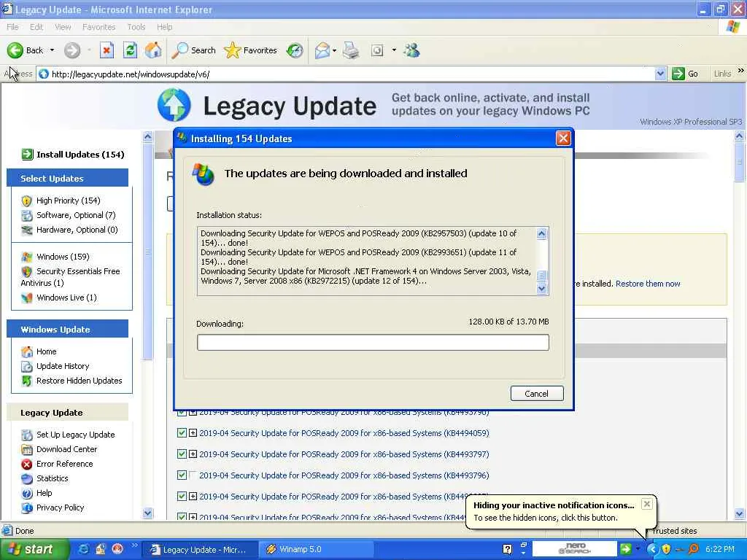The image size is (747, 560).
Task: Open Security Essentials Free Antivirus link
Action: pyautogui.click(x=70, y=277)
